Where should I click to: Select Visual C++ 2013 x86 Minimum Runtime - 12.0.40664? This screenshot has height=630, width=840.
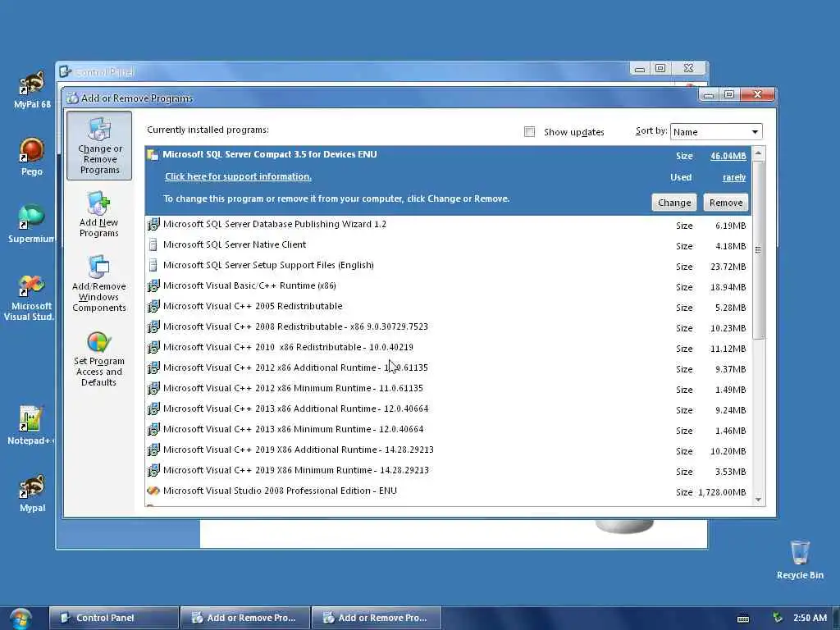pyautogui.click(x=448, y=430)
